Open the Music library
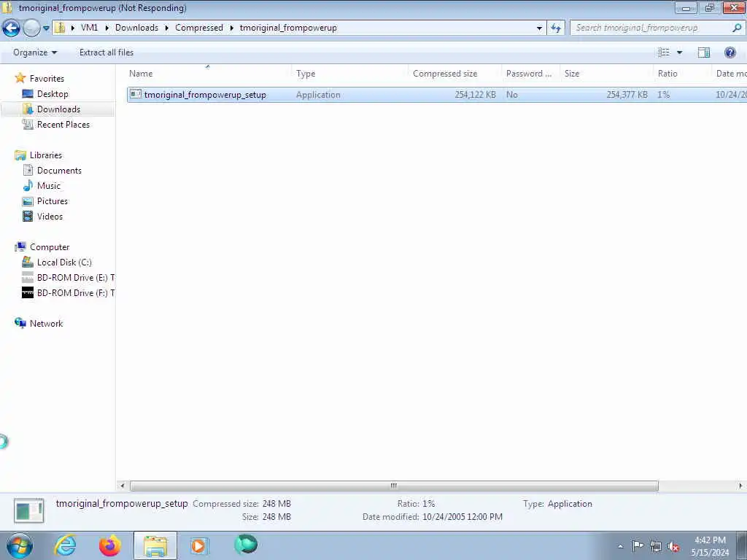The image size is (747, 560). coord(49,186)
